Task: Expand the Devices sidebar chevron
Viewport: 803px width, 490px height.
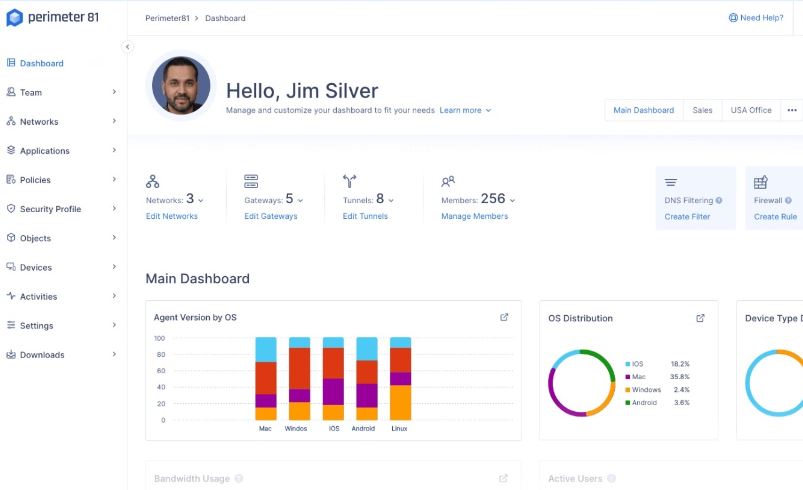Action: point(114,267)
